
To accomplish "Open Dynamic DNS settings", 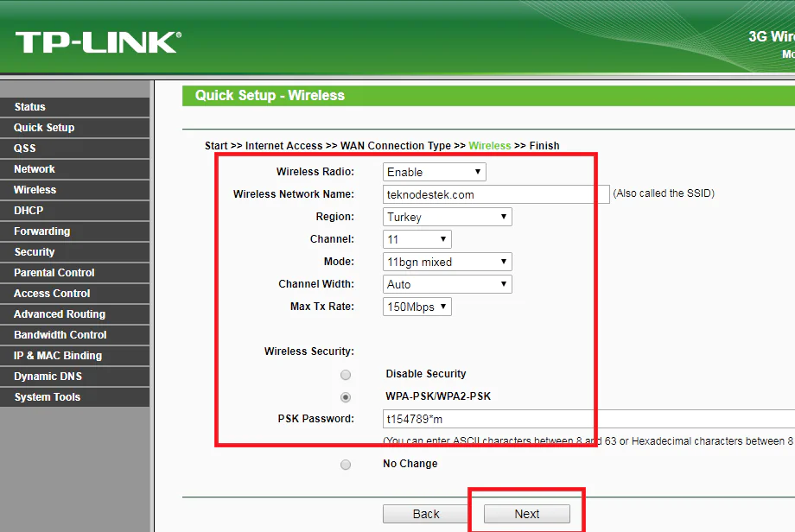I will click(x=75, y=377).
